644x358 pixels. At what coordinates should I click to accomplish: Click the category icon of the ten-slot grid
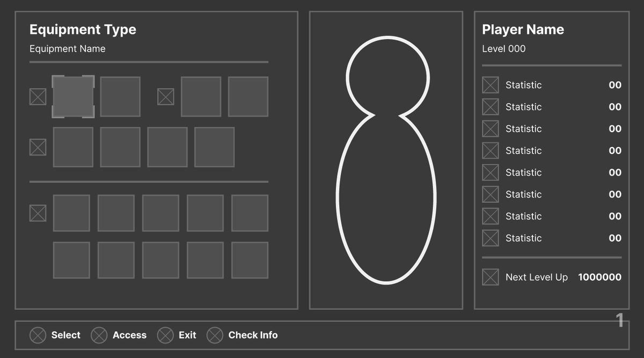pyautogui.click(x=38, y=213)
